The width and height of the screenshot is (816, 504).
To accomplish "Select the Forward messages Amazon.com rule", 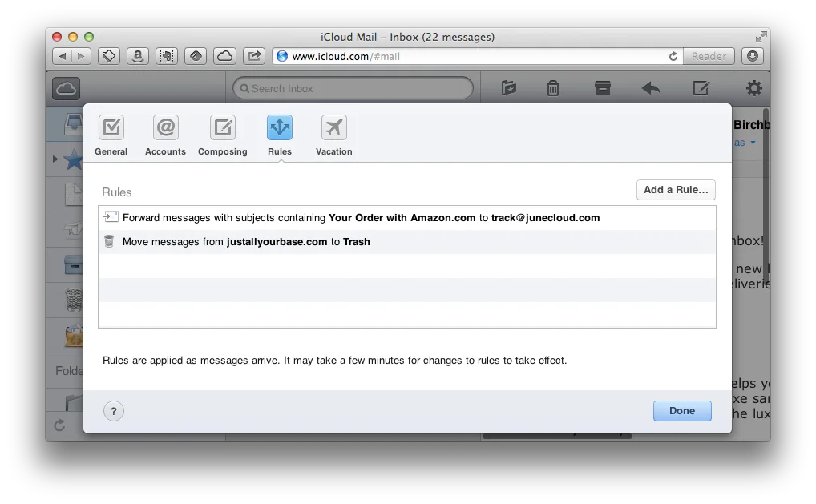I will coord(407,218).
